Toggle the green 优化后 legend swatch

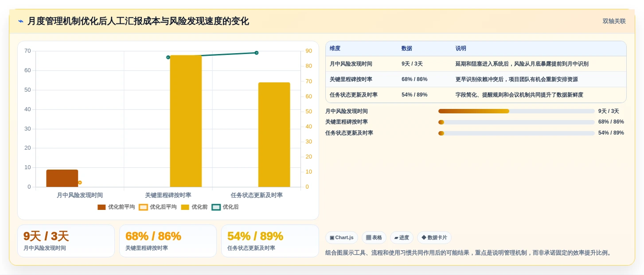pyautogui.click(x=216, y=207)
